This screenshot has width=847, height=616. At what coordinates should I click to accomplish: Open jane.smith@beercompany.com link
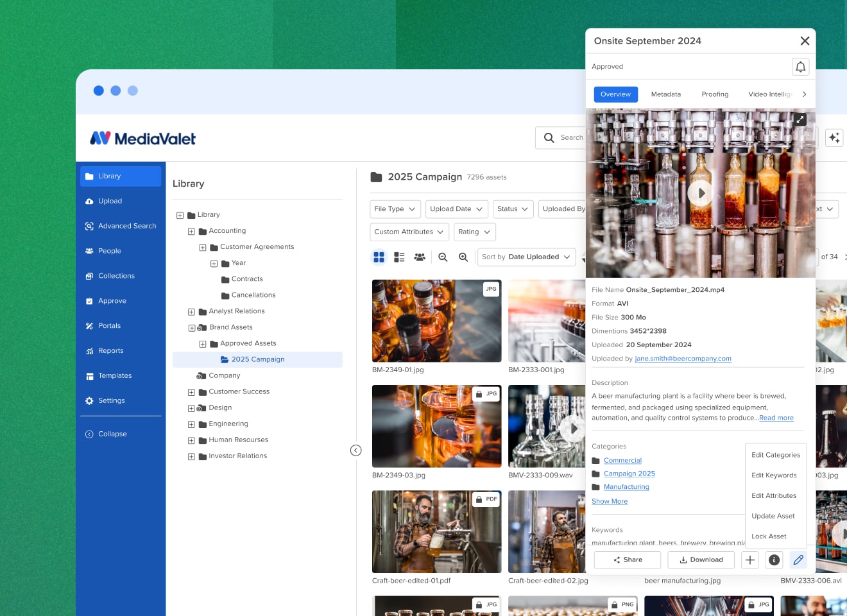[683, 359]
